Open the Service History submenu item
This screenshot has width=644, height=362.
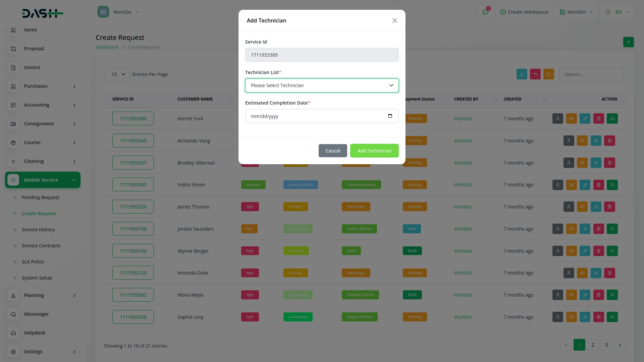(38, 230)
